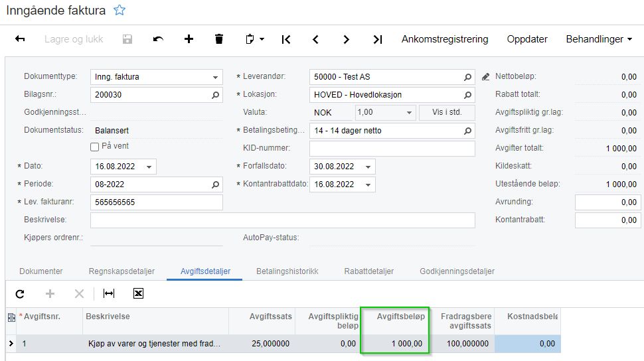Click the 25,000000 Avgiftssats cell
This screenshot has width=644, height=361.
coord(262,344)
